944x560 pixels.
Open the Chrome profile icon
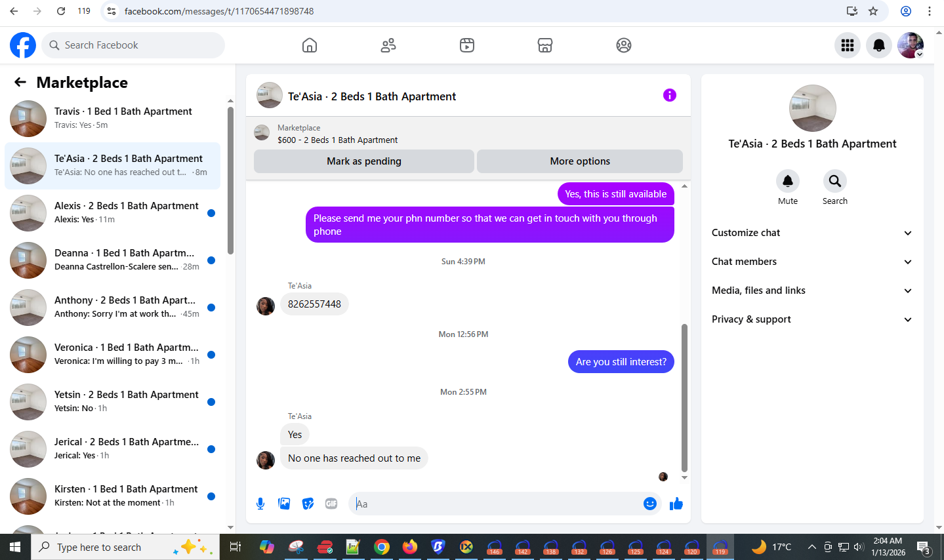906,11
